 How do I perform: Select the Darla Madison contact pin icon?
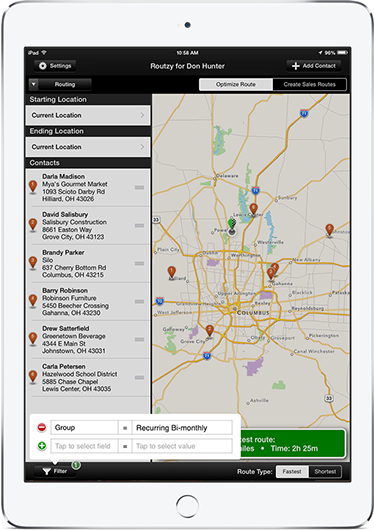33,187
